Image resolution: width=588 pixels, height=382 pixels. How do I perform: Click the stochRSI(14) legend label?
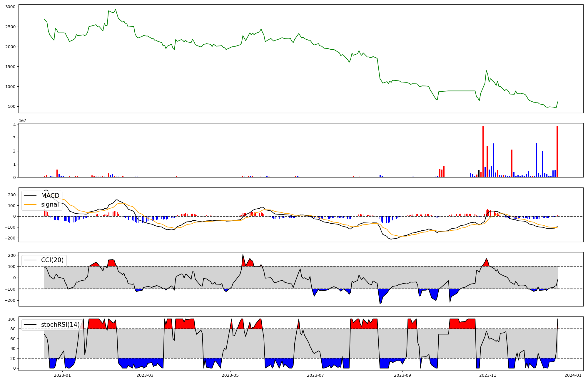60,325
